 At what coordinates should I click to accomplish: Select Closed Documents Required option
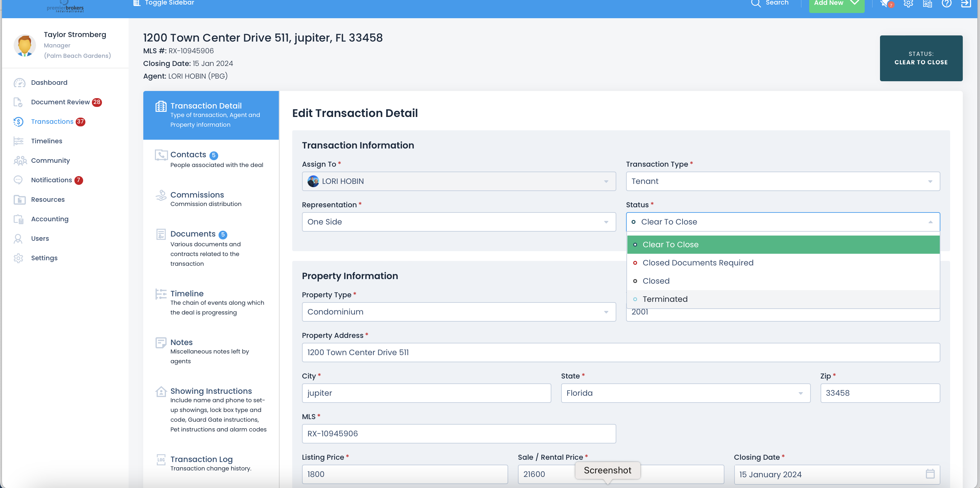(x=783, y=263)
